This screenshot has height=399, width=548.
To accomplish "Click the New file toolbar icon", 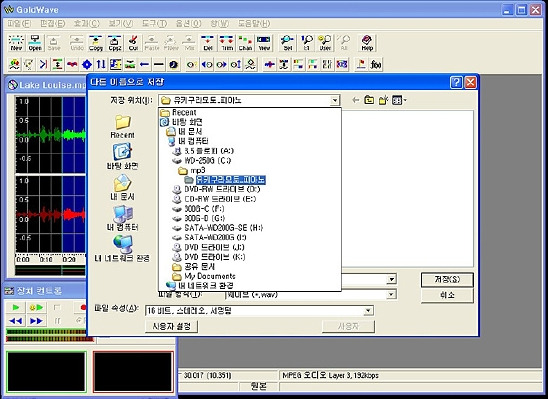I will click(x=16, y=43).
